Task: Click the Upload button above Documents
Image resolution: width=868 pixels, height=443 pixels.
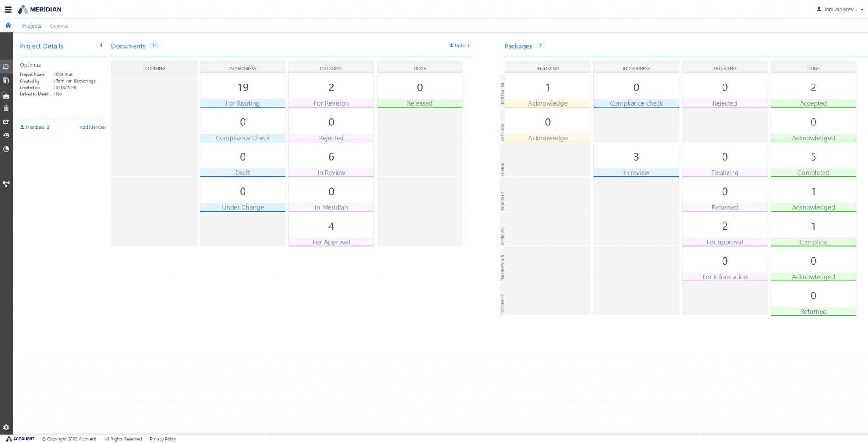Action: point(459,45)
